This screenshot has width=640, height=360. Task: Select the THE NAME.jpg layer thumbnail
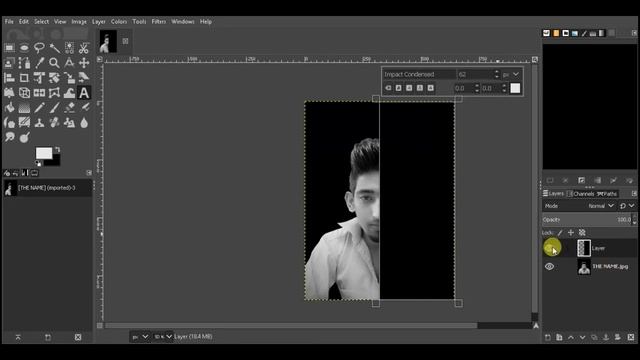point(584,267)
